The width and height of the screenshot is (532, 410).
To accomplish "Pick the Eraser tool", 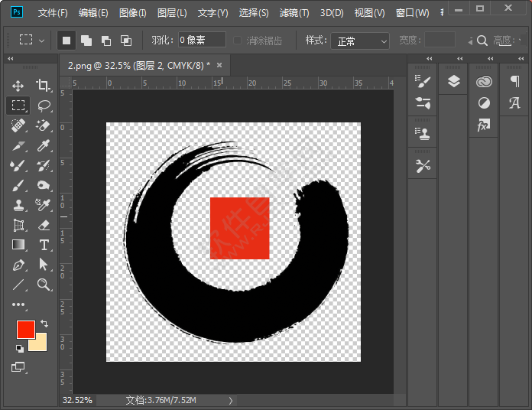I will 44,225.
